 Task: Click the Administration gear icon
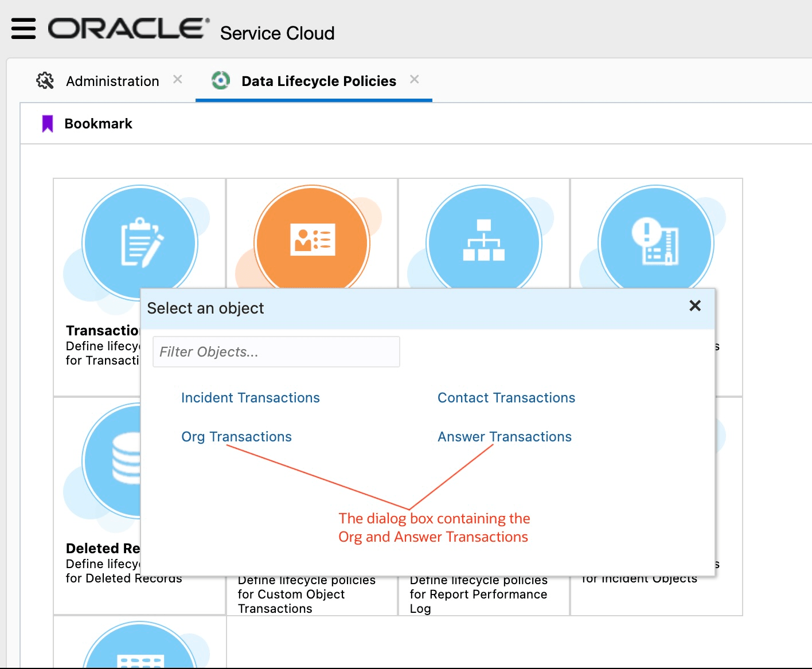point(45,81)
